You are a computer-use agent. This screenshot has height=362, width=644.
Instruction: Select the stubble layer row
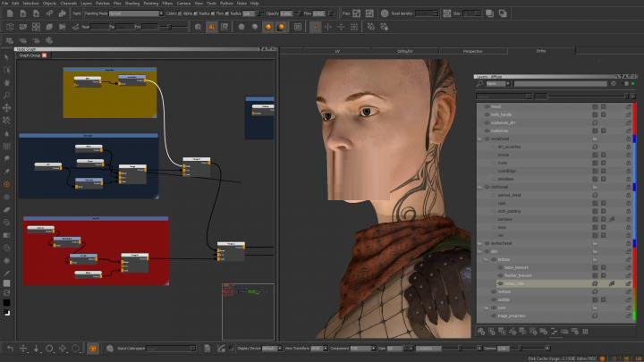coord(554,299)
